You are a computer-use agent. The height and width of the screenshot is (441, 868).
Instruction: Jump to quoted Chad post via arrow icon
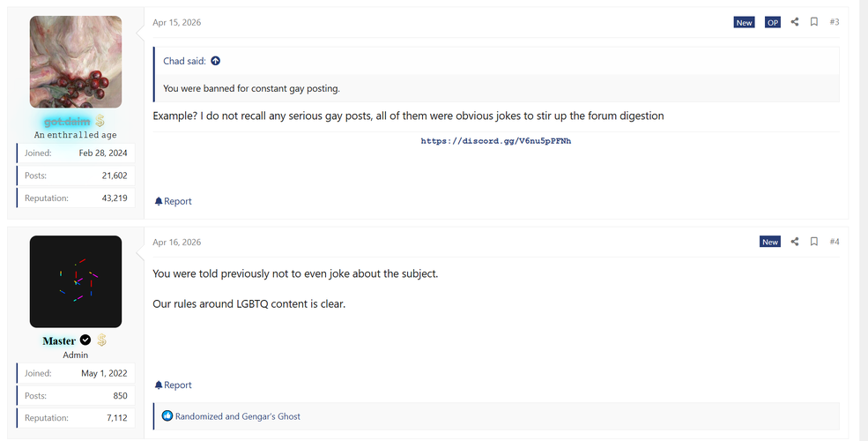[215, 61]
